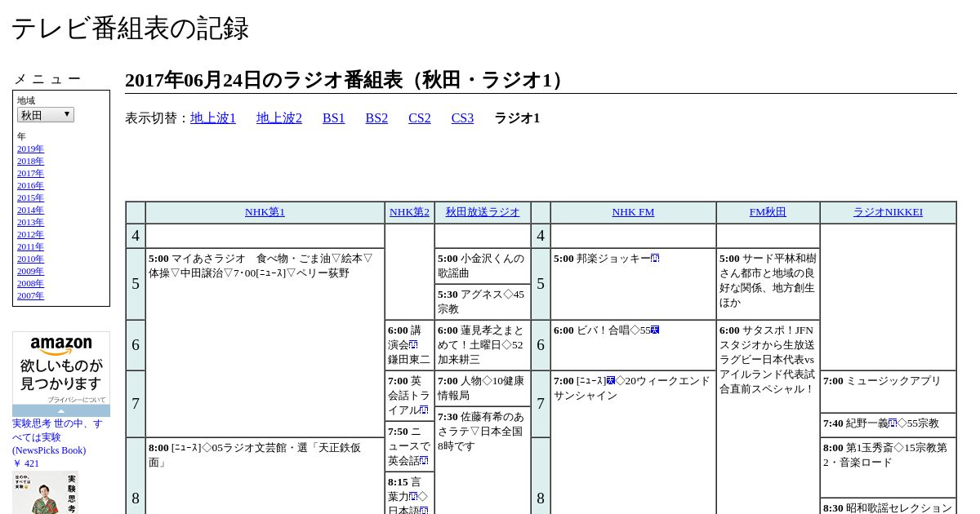Open the 2009年 year link

coord(30,271)
